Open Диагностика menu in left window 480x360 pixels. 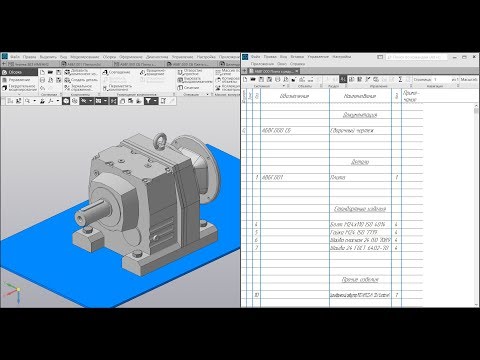157,57
